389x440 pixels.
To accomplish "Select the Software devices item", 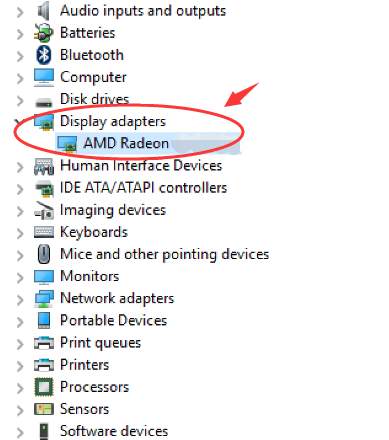I will point(114,431).
